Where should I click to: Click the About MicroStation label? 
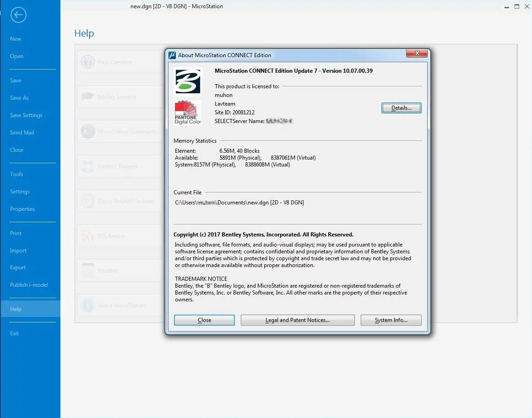click(x=121, y=305)
